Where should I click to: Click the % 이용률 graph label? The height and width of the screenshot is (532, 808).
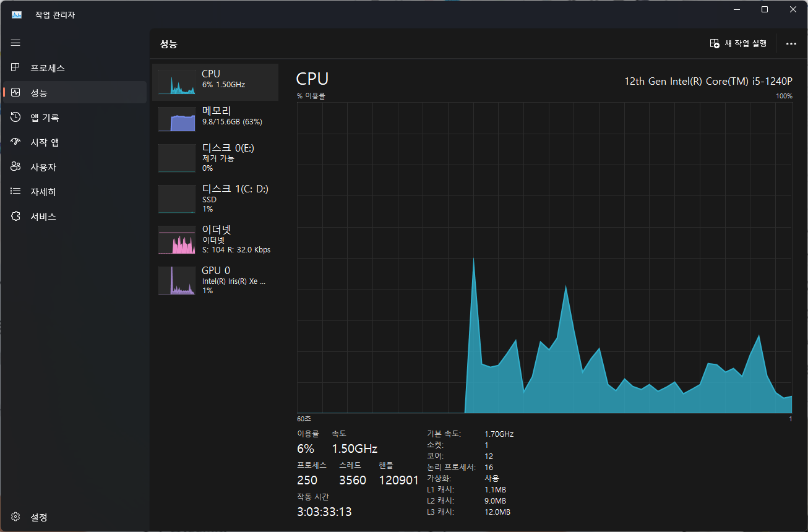click(311, 96)
